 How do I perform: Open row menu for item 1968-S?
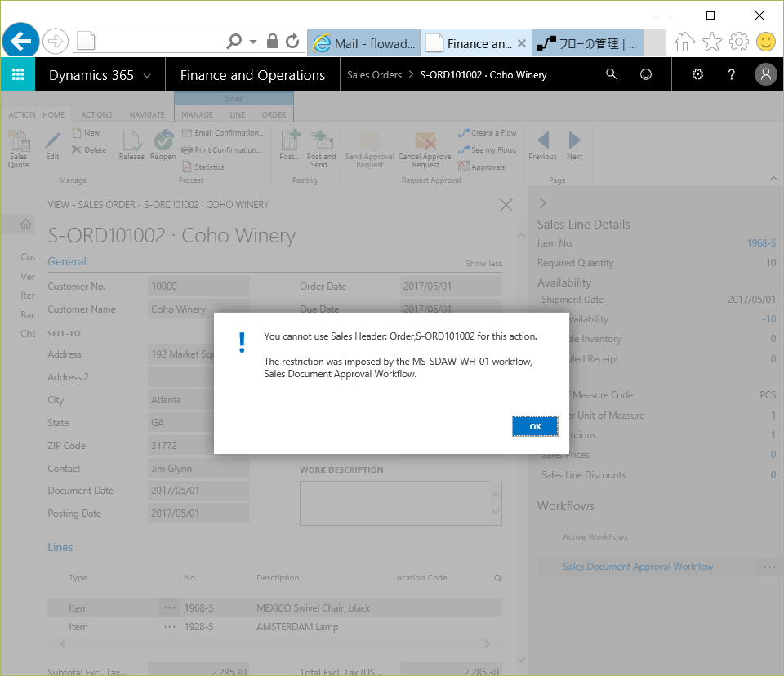(x=170, y=608)
